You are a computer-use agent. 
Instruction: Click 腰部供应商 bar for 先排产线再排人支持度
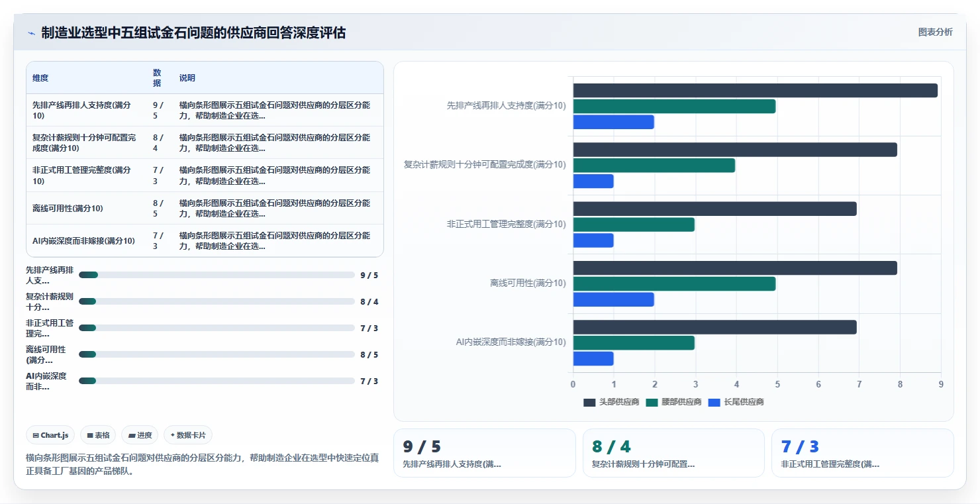point(674,106)
